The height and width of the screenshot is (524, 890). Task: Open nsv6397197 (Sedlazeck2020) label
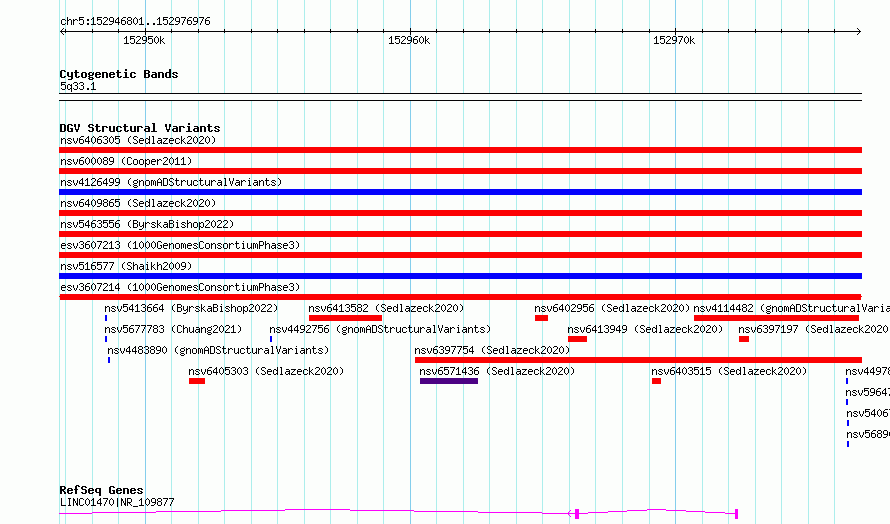coord(814,329)
